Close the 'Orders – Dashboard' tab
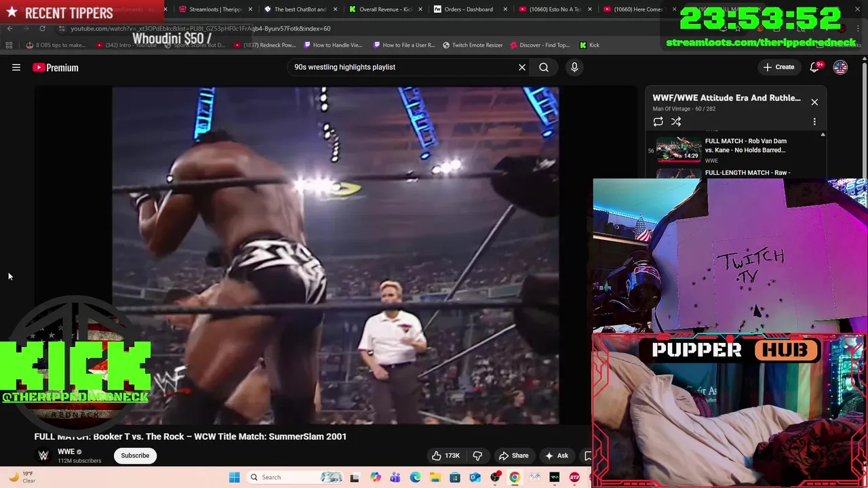 tap(505, 9)
